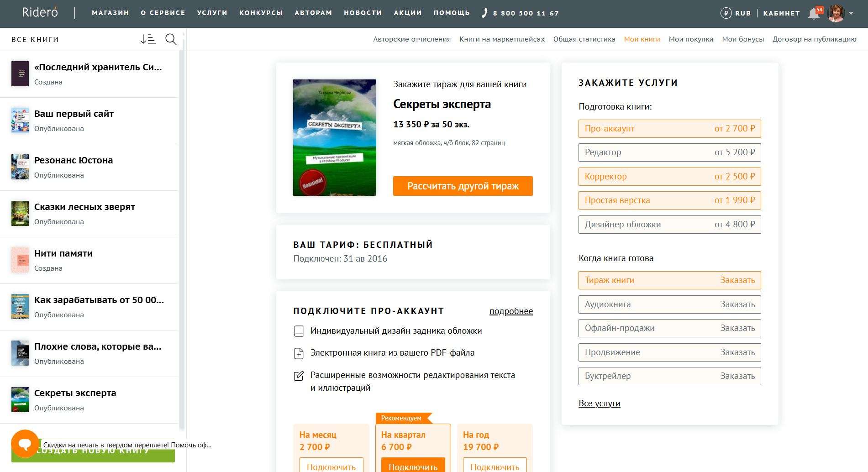Connect the На квартал plan

pyautogui.click(x=413, y=466)
